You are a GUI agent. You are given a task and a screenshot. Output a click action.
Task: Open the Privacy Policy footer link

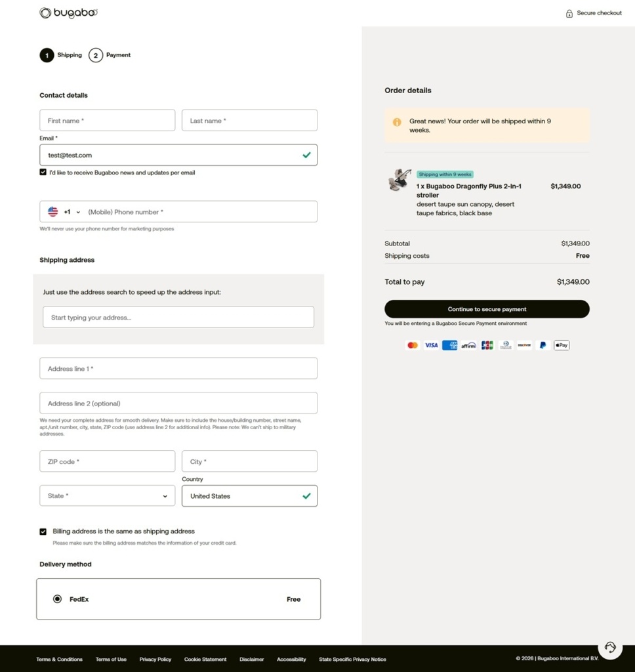[x=155, y=659]
